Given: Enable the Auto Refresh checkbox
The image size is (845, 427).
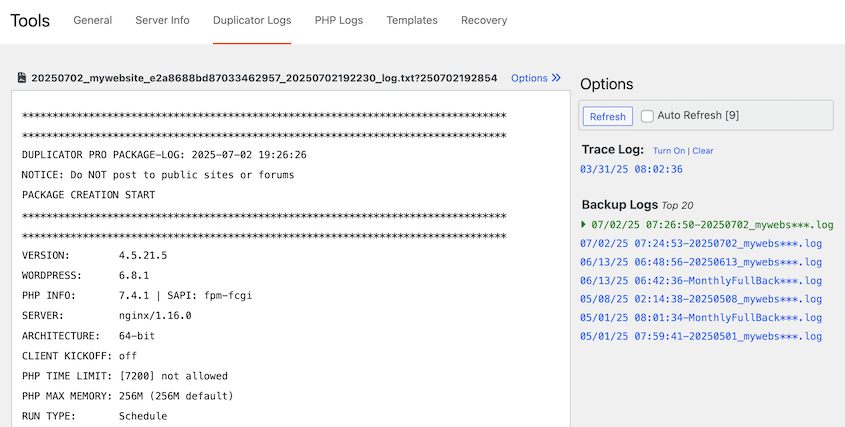Looking at the screenshot, I should click(647, 116).
